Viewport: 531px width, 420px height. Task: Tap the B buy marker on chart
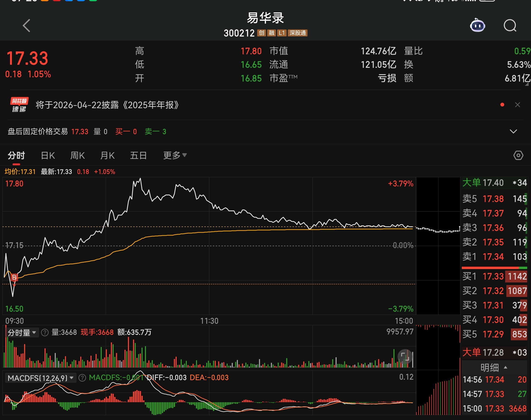click(x=14, y=277)
